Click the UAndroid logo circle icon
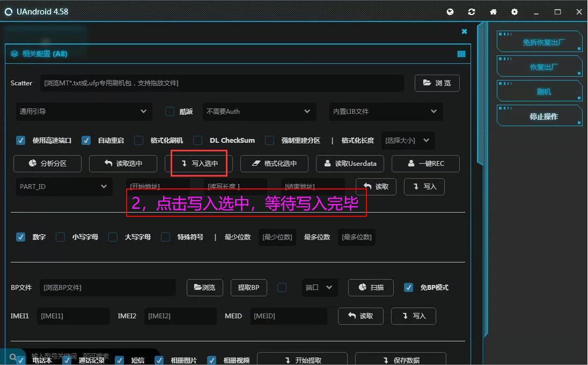Image resolution: width=588 pixels, height=365 pixels. point(8,12)
